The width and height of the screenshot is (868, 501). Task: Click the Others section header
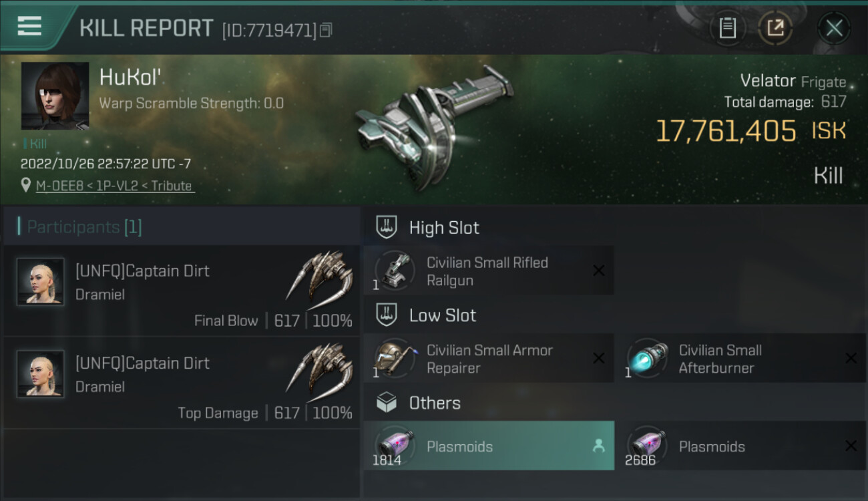435,403
